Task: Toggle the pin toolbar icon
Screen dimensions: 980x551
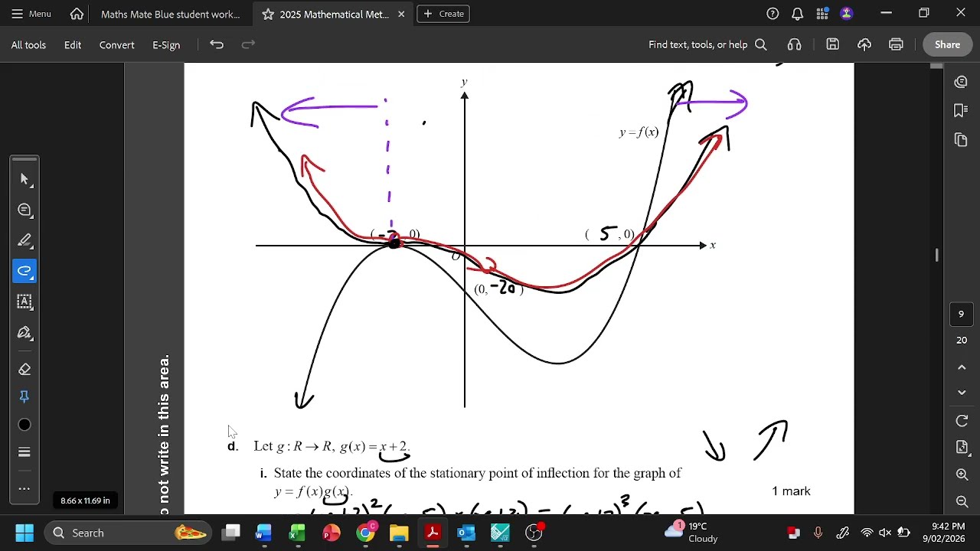Action: tap(24, 396)
